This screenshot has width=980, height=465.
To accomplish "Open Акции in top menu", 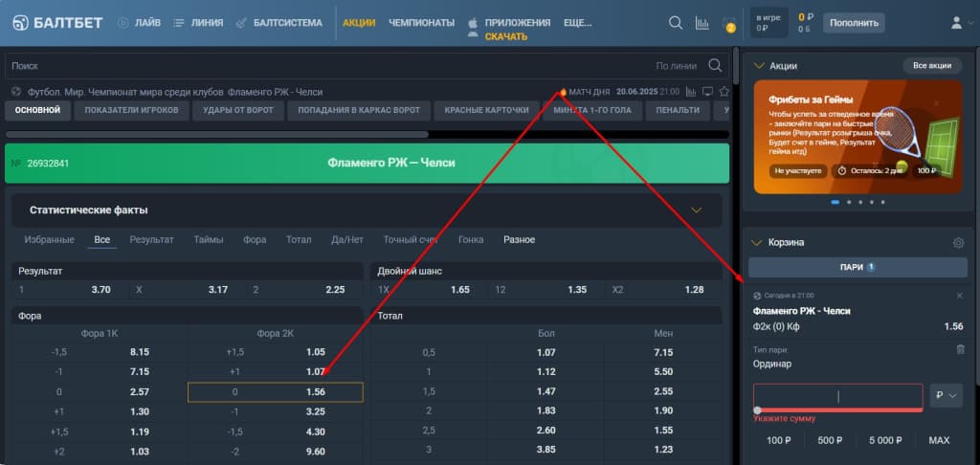I will 359,23.
